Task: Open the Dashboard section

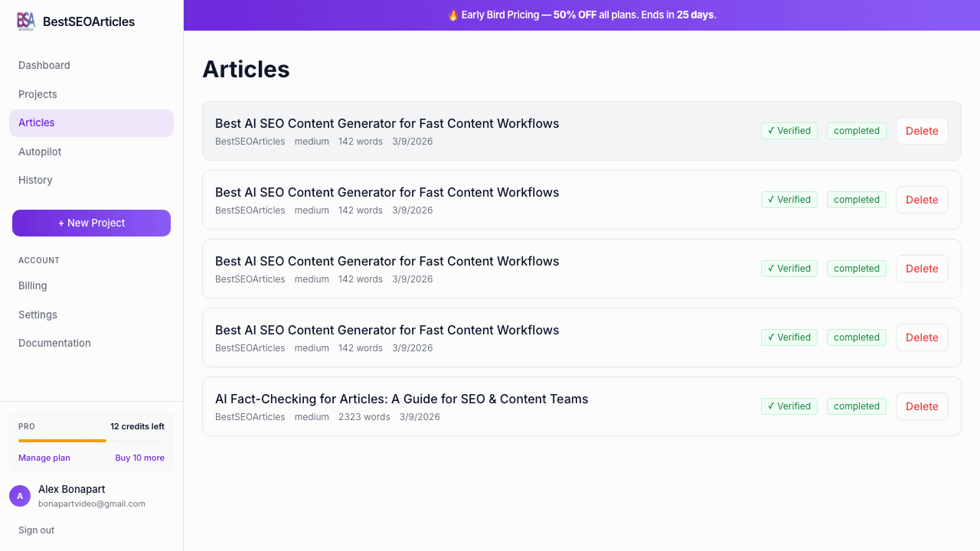Action: (44, 65)
